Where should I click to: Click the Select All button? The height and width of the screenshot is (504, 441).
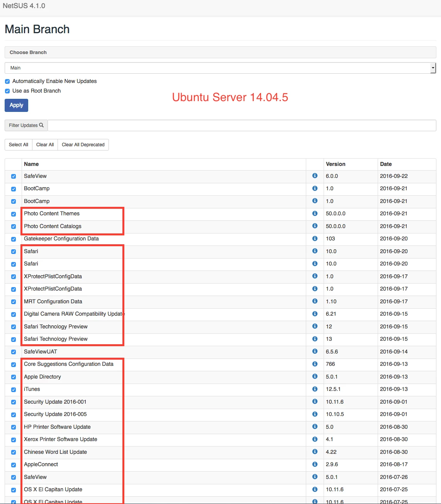pos(19,145)
